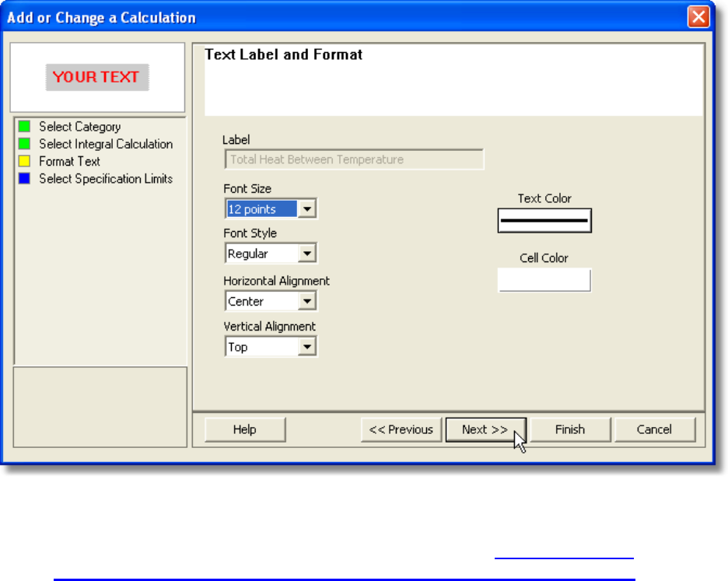
Task: Click the Cancel button
Action: 655,429
